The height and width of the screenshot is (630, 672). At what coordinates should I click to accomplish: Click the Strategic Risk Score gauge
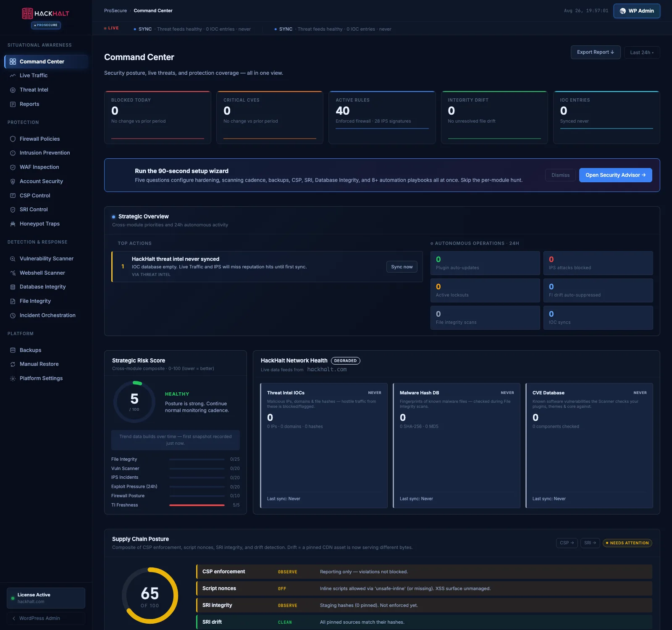[134, 402]
